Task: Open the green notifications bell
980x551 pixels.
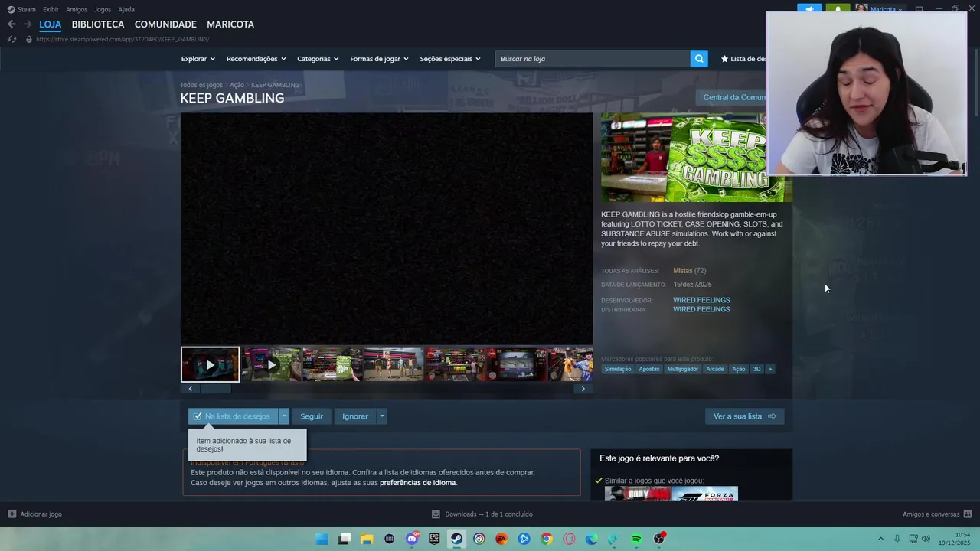Action: click(x=838, y=9)
